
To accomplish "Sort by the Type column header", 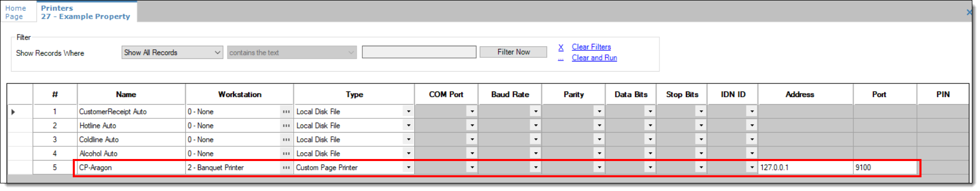I will pyautogui.click(x=354, y=94).
